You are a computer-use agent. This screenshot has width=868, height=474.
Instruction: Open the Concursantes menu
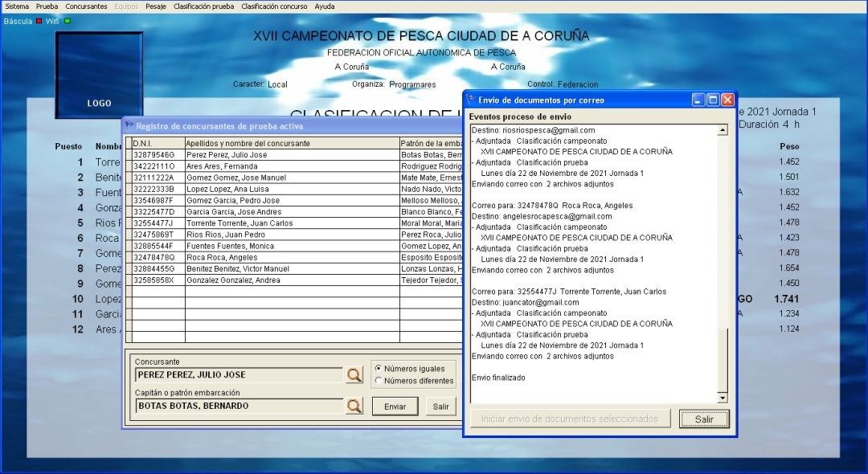tap(86, 6)
